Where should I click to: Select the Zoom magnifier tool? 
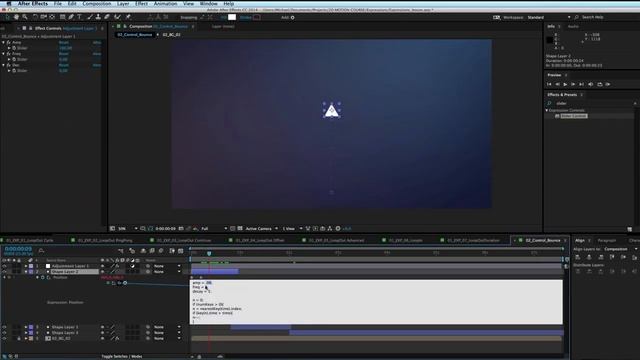[25, 17]
